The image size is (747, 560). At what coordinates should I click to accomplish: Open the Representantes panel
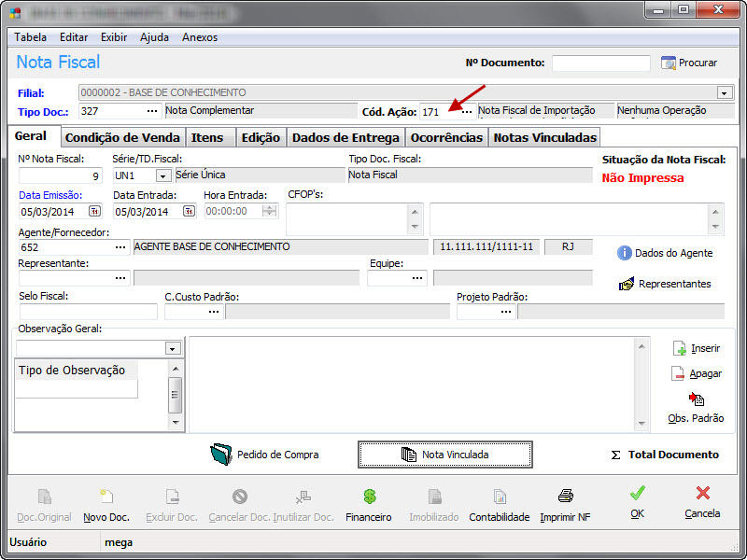665,284
